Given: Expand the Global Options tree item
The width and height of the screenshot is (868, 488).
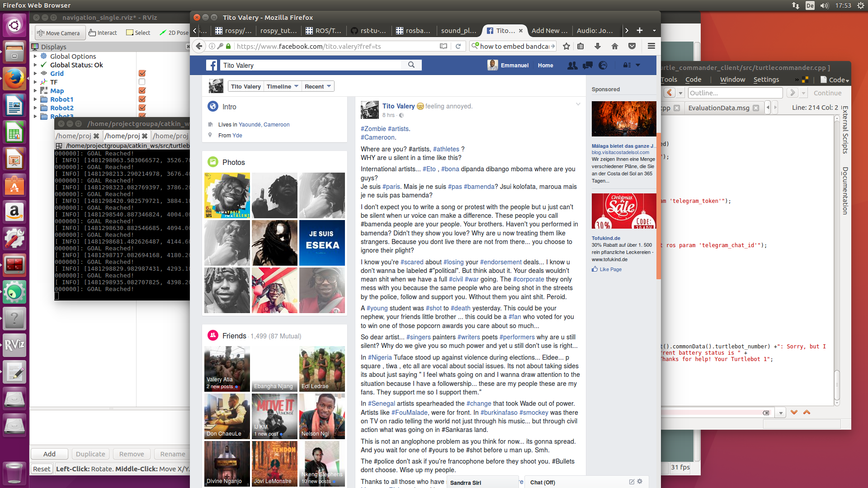Looking at the screenshot, I should pyautogui.click(x=35, y=56).
